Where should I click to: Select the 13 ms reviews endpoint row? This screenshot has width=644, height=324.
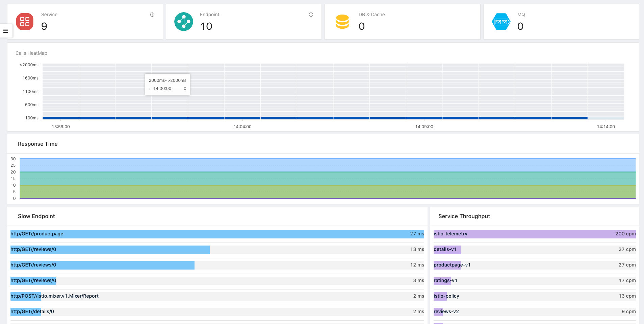tap(33, 250)
